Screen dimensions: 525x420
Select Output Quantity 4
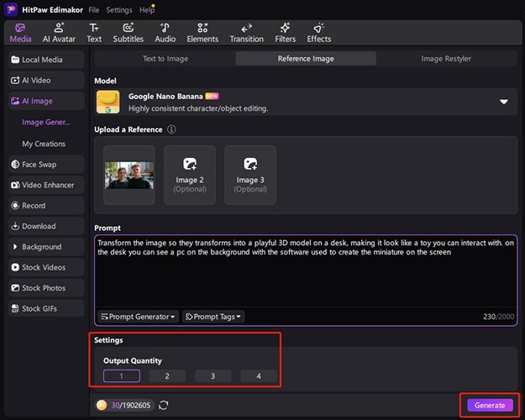point(259,376)
